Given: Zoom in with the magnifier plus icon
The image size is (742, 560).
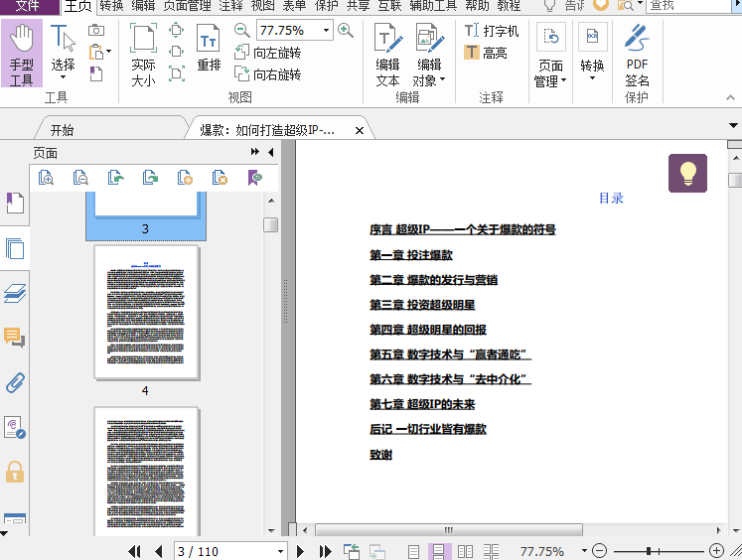Looking at the screenshot, I should coord(346,31).
